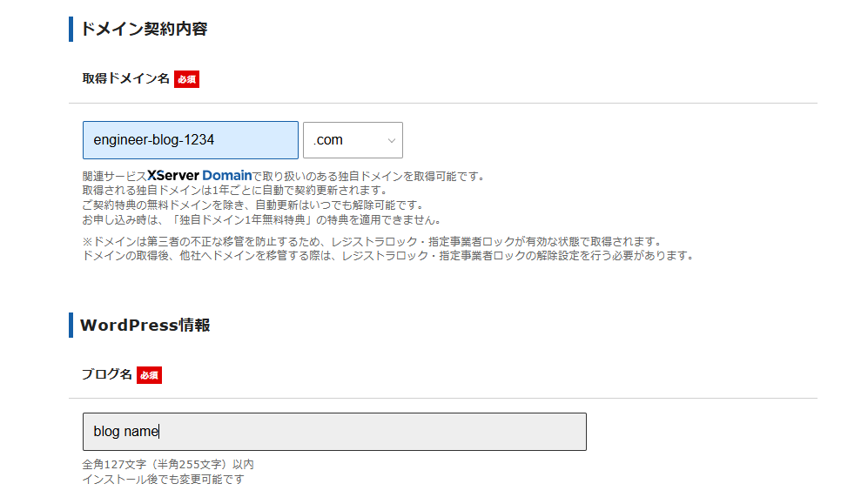Click the red 必須 badge beside ブログ名
868x504 pixels.
click(x=149, y=375)
